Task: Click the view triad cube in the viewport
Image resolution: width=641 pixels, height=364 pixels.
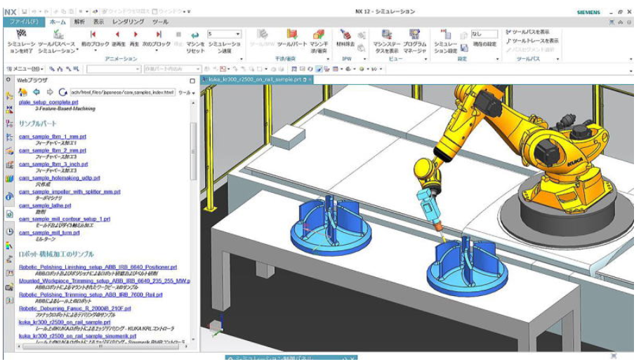Action: point(215,325)
